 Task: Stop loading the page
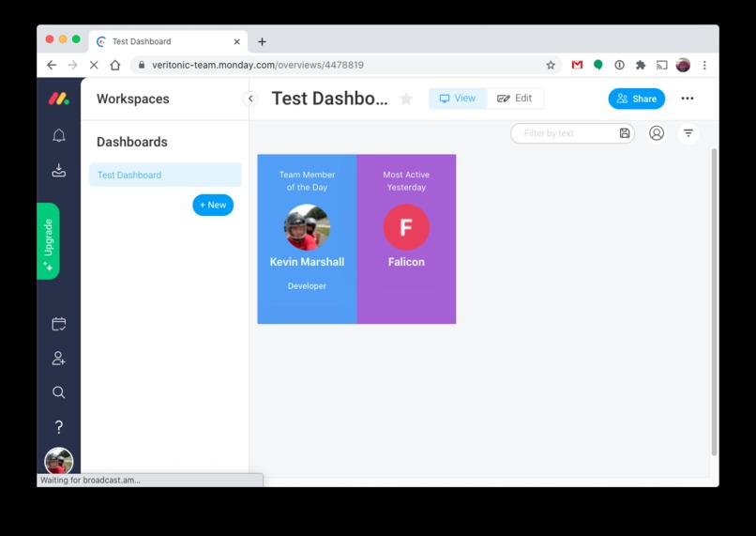94,65
